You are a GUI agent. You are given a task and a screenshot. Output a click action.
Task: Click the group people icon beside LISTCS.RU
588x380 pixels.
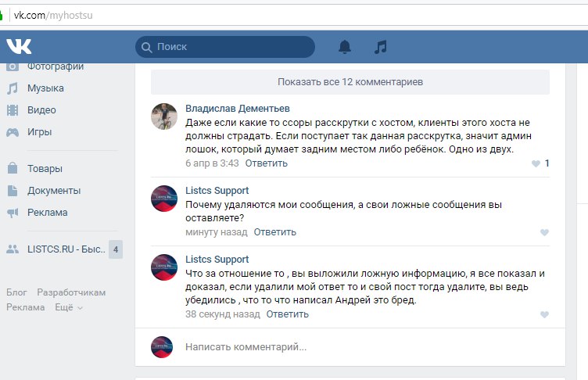click(x=13, y=249)
